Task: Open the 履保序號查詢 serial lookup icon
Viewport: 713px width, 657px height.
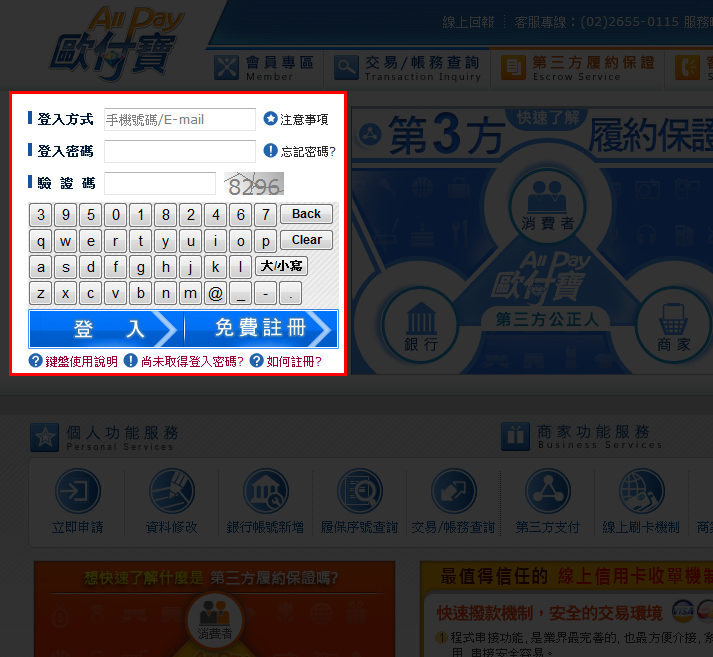Action: (x=359, y=492)
